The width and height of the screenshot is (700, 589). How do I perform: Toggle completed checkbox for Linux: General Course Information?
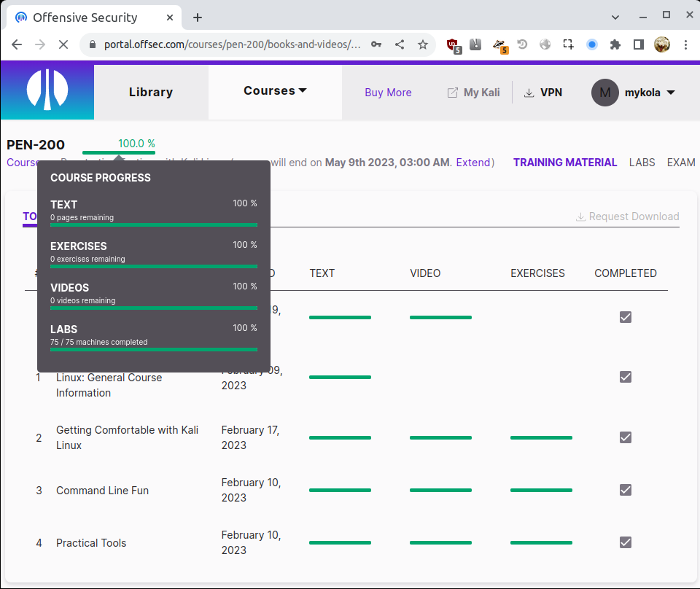626,377
